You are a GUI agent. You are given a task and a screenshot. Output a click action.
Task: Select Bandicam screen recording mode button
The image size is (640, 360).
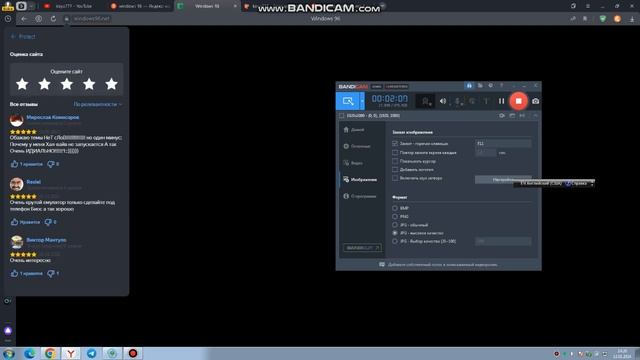348,101
